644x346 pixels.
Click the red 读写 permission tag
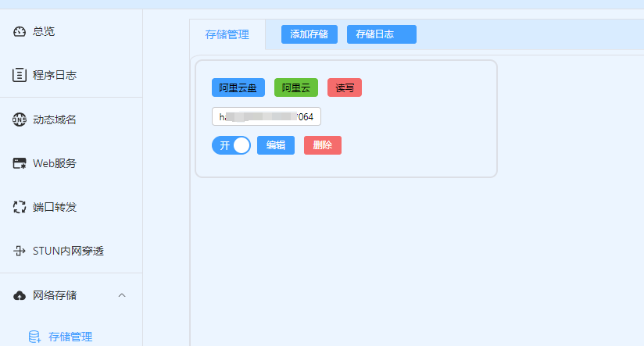click(x=344, y=88)
